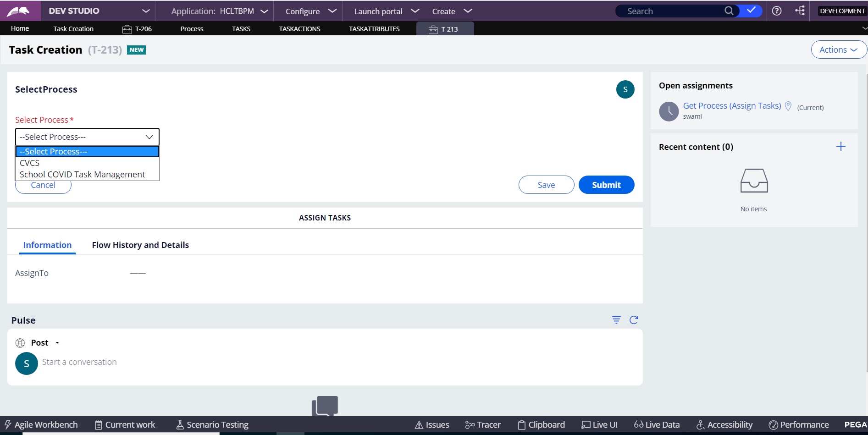Open Clipboard from the footer
Viewport: 868px width, 435px height.
click(x=541, y=425)
